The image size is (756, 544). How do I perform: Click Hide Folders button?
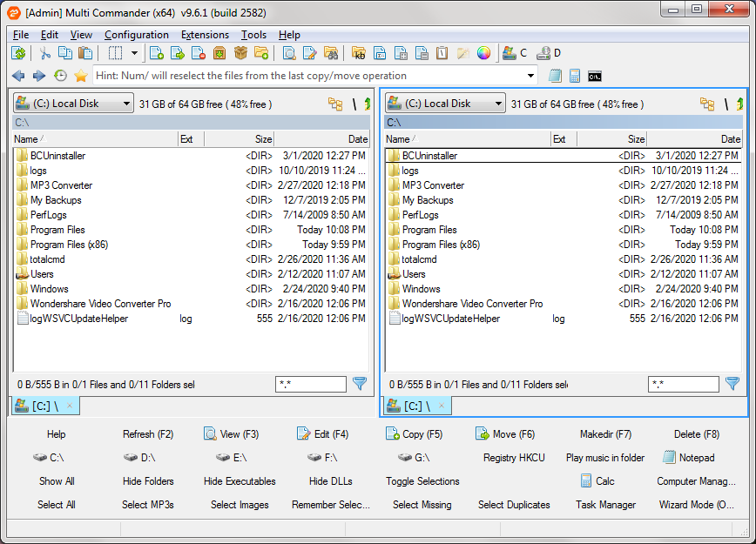coord(148,480)
